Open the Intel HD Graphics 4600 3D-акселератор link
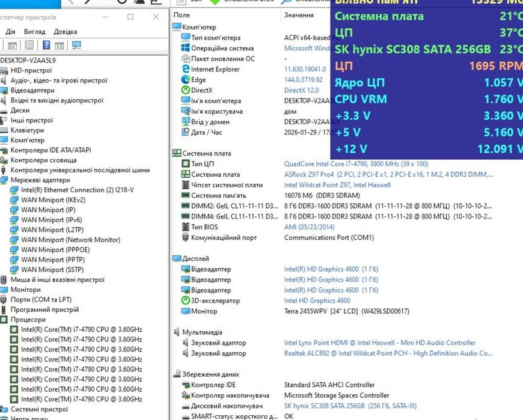The width and height of the screenshot is (523, 420). [317, 300]
